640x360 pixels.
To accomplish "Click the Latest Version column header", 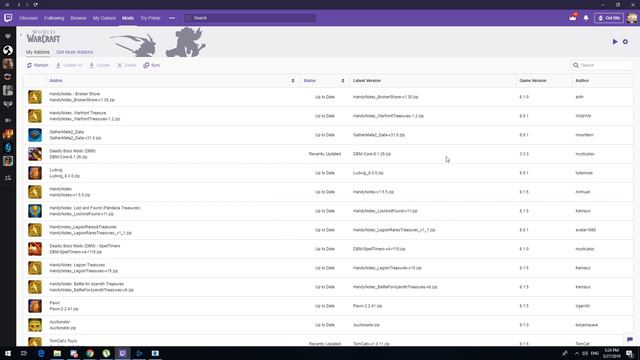I will (367, 81).
